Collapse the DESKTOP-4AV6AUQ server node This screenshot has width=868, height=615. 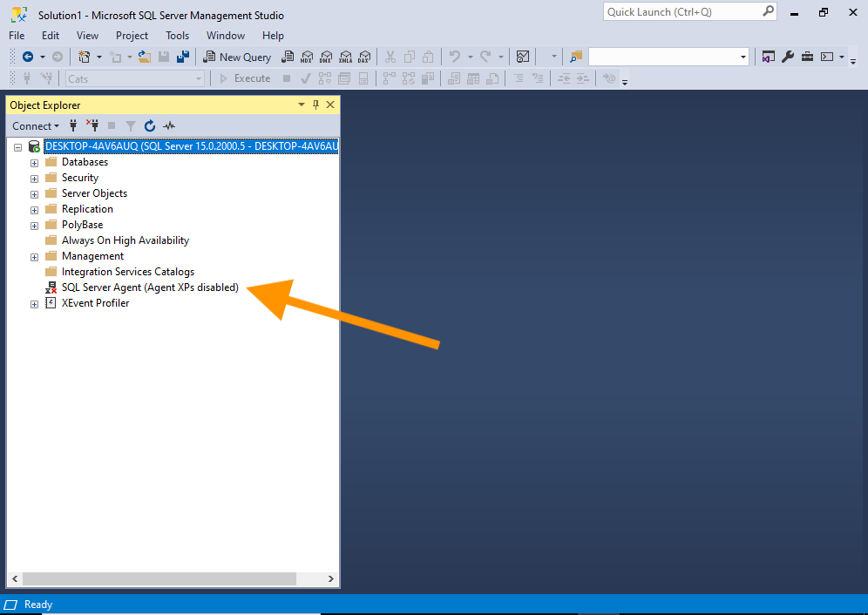point(17,147)
